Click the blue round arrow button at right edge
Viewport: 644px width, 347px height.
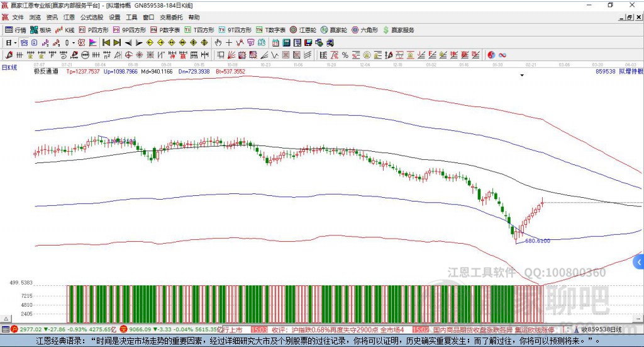(x=639, y=261)
